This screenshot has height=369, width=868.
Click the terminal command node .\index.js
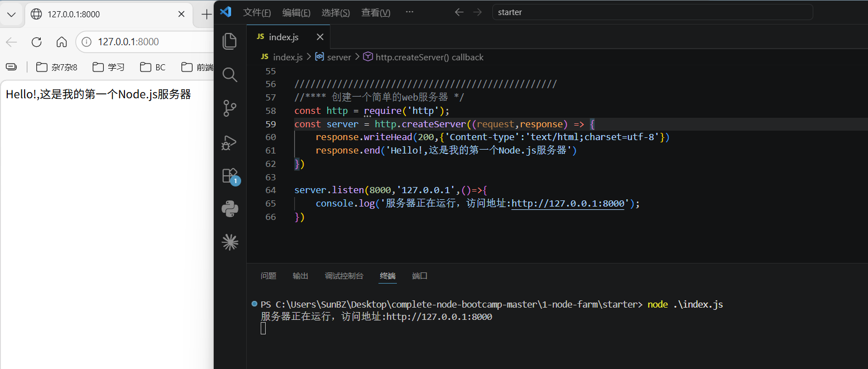tap(685, 304)
